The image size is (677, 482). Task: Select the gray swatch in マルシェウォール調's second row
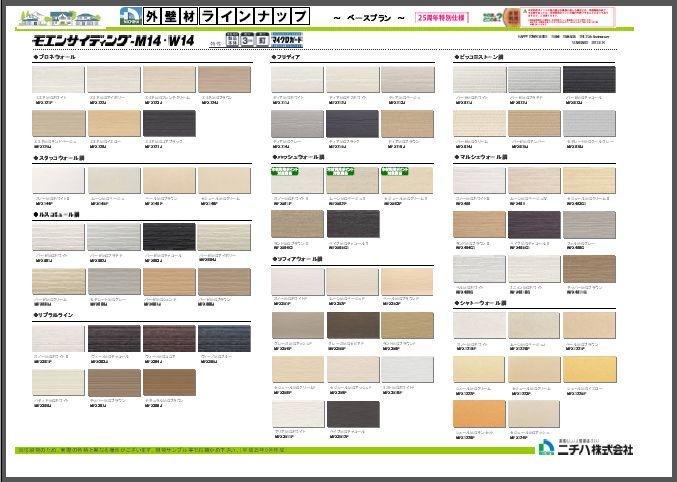[x=589, y=225]
